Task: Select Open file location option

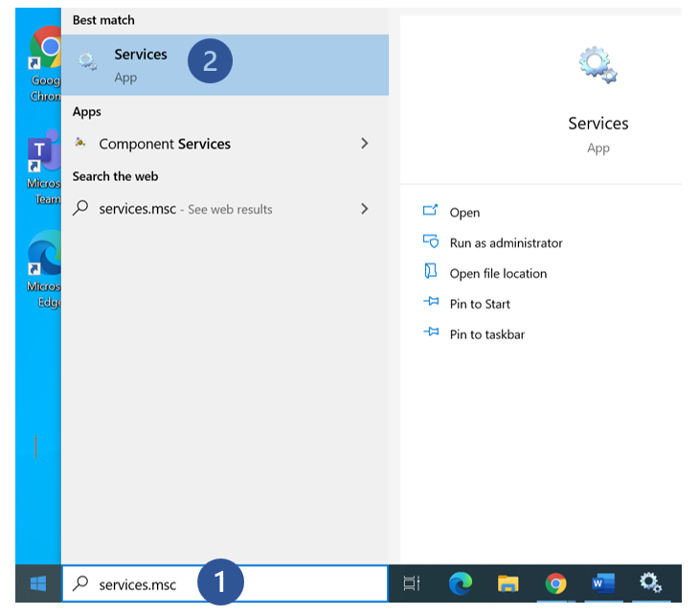Action: point(498,274)
